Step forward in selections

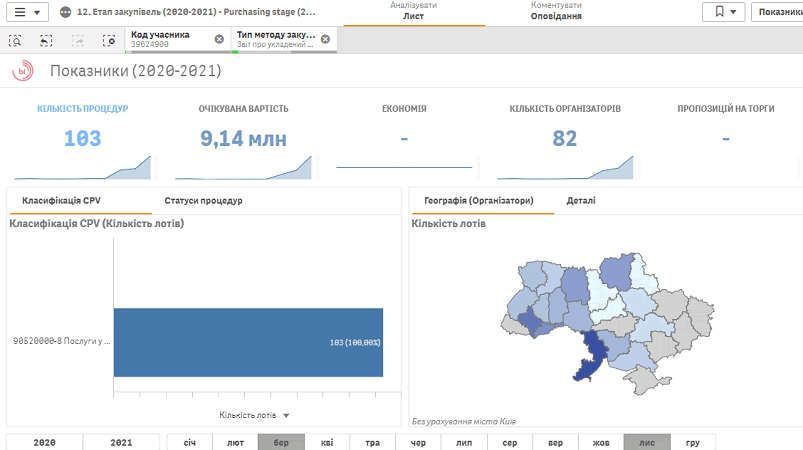tap(77, 41)
